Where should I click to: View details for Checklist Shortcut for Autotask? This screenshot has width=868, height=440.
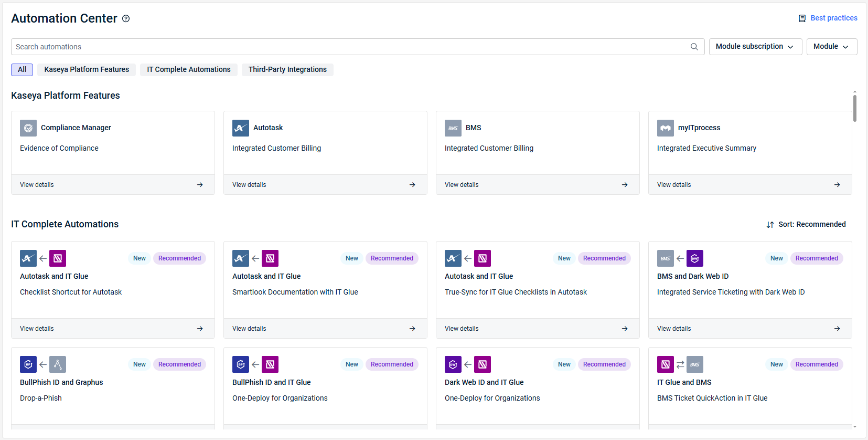pyautogui.click(x=113, y=329)
